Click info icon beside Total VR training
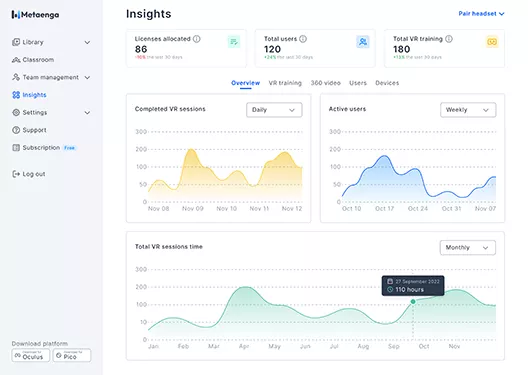528x375 pixels. coord(449,39)
